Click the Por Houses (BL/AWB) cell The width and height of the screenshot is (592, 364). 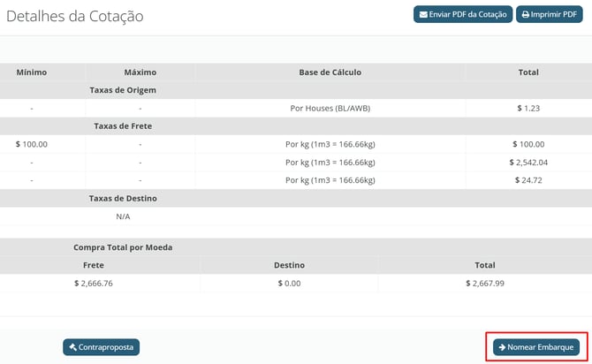331,108
